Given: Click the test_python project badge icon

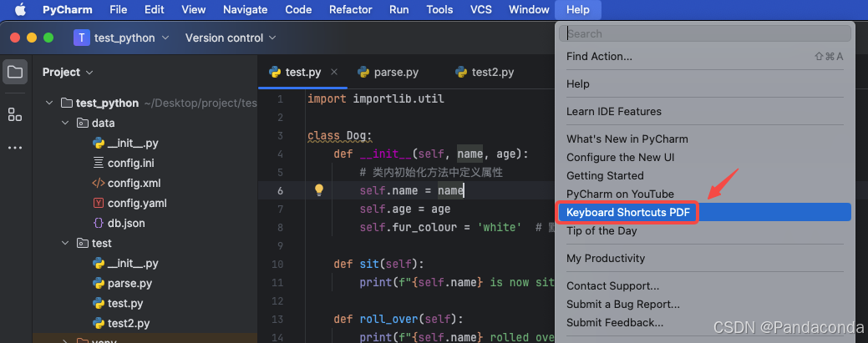Looking at the screenshot, I should coord(81,38).
